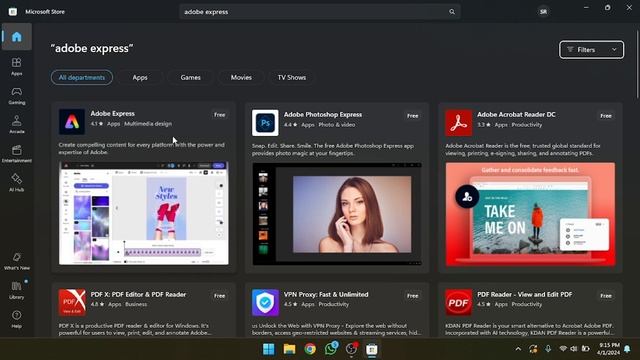Click the Microsoft Store taskbar icon
Screen dimensions: 640x360
click(371, 349)
